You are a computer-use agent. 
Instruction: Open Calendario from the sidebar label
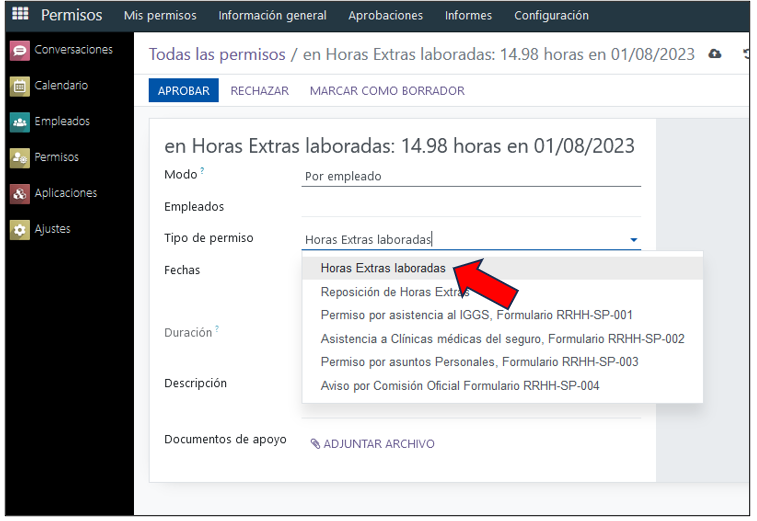pos(61,85)
